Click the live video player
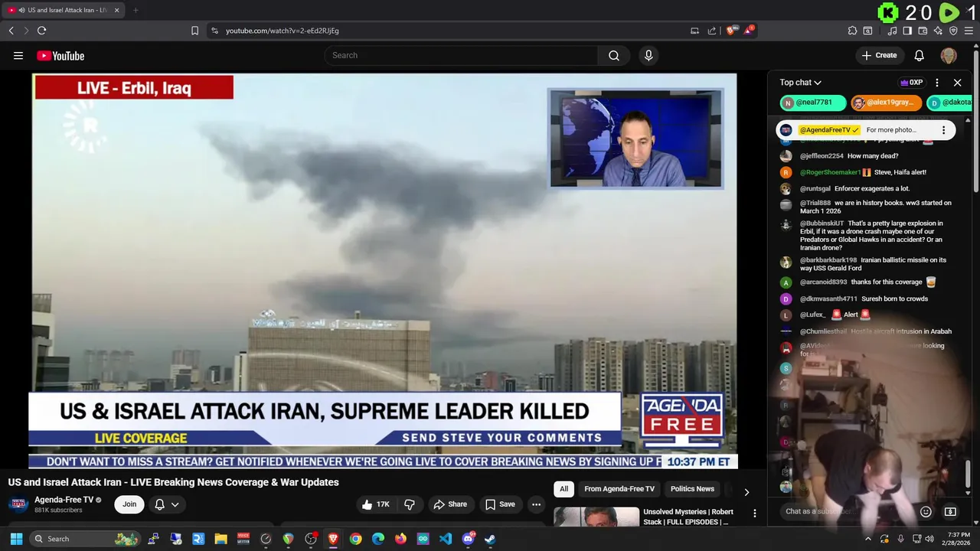The width and height of the screenshot is (980, 551). tap(384, 271)
